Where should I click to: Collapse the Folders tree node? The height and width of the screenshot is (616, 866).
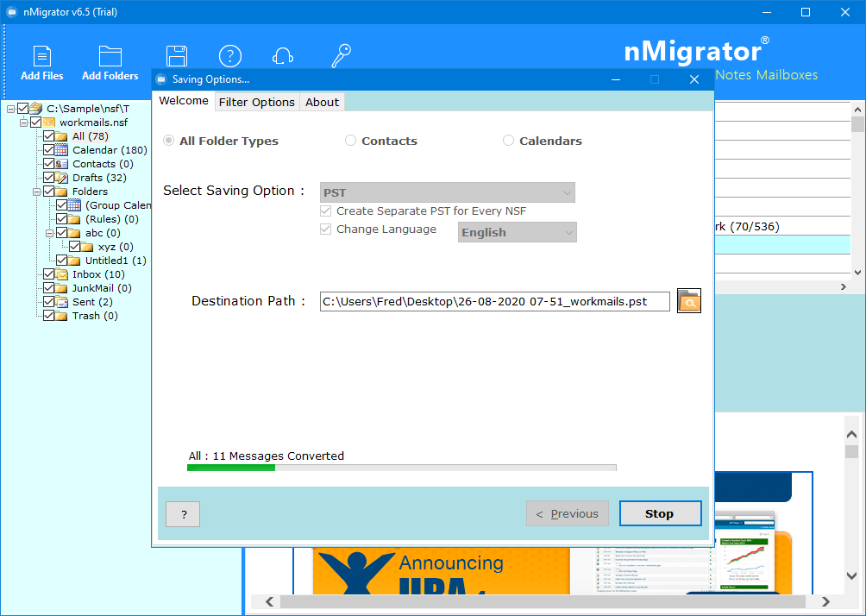click(36, 192)
